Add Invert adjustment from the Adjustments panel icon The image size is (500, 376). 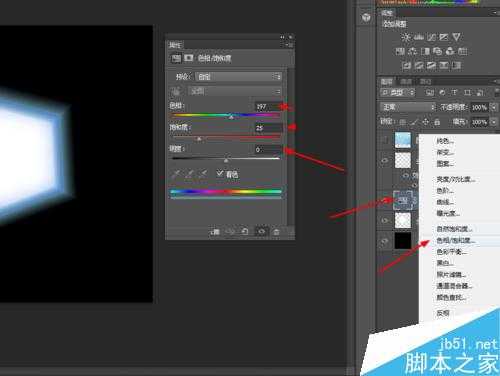point(406,65)
